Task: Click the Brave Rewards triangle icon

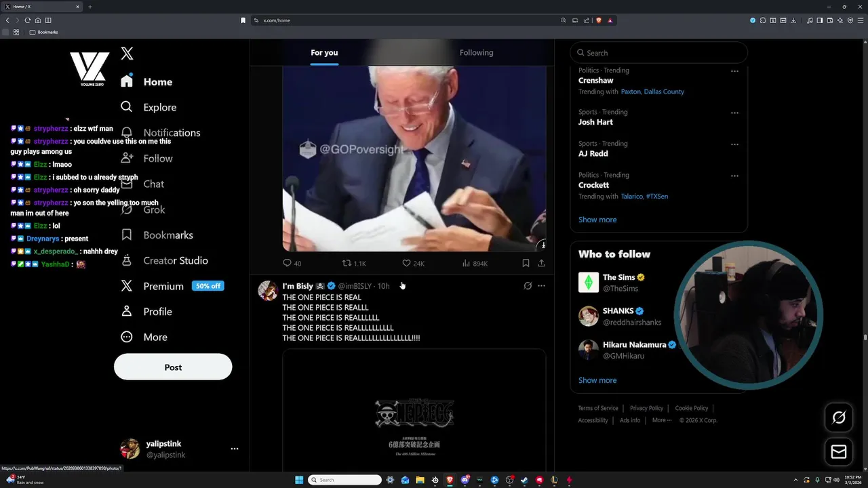Action: [x=610, y=20]
